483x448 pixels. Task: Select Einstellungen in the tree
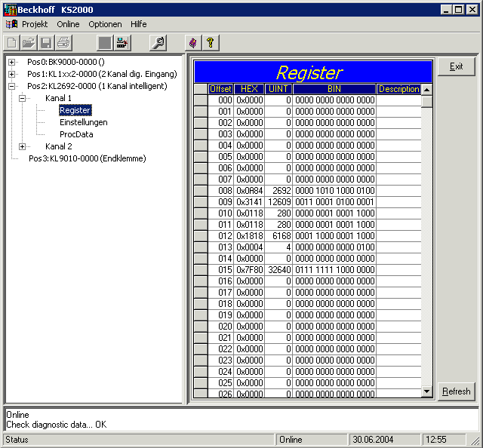[x=84, y=122]
